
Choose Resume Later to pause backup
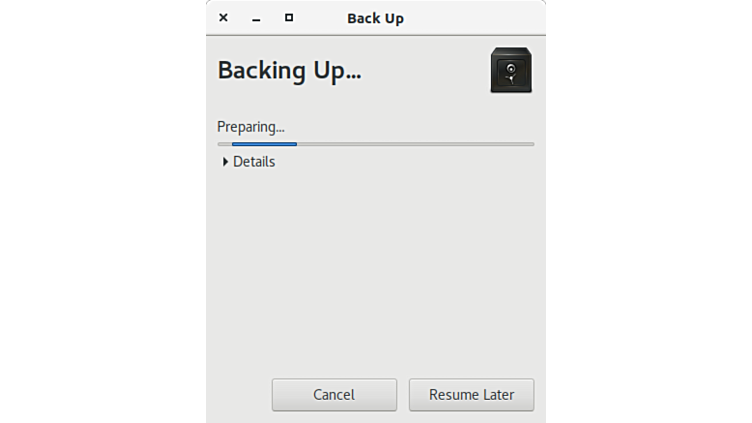tap(471, 395)
